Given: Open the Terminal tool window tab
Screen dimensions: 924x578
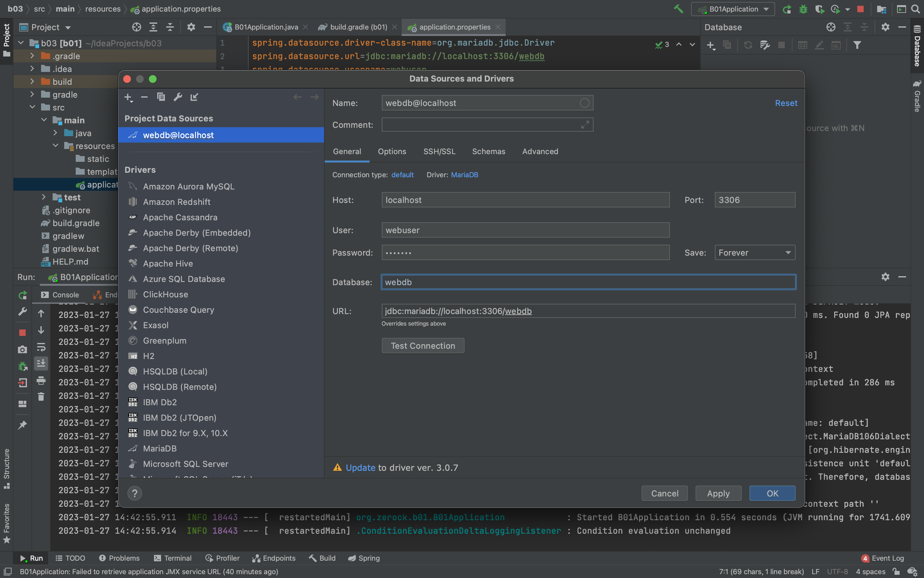Looking at the screenshot, I should (x=173, y=558).
